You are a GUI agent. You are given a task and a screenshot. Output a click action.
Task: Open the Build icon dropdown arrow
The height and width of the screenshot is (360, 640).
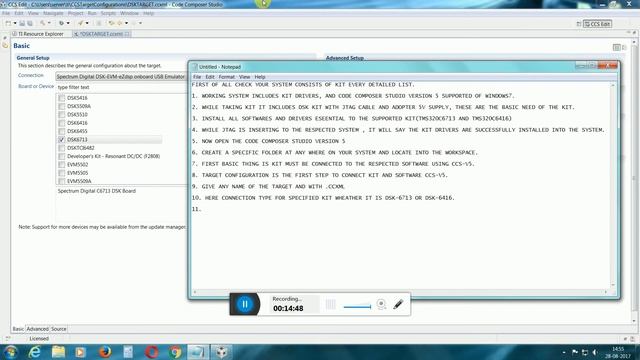[49, 23]
